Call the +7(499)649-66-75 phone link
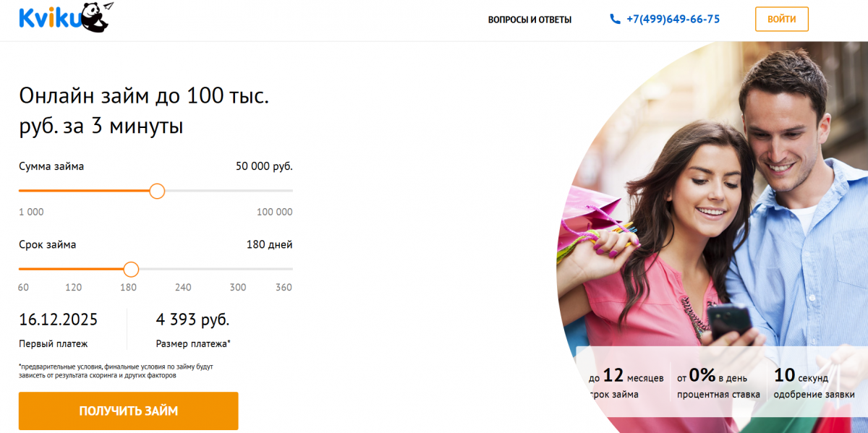Viewport: 868px width, 433px height. point(673,20)
